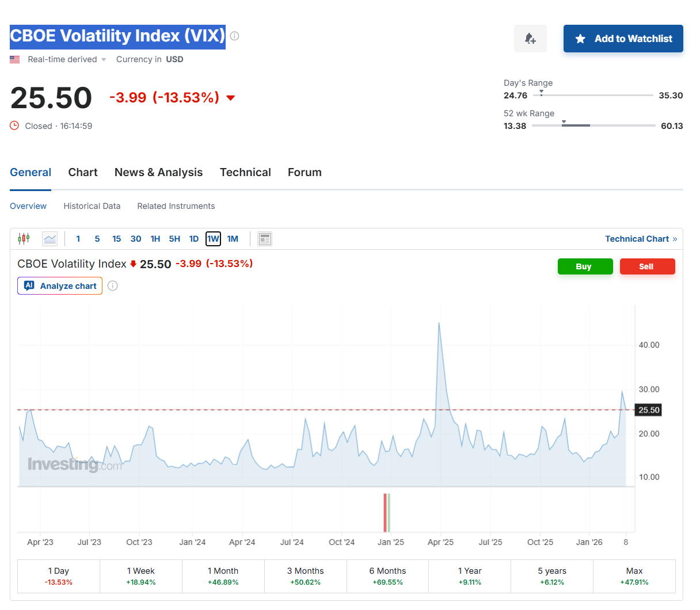Click the red volume bar near Jan '25
The image size is (700, 610).
tap(385, 513)
